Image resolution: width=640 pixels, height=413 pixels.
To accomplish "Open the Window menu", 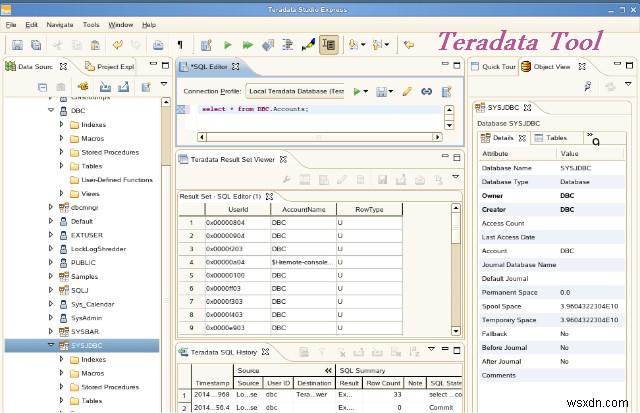I will pyautogui.click(x=121, y=23).
